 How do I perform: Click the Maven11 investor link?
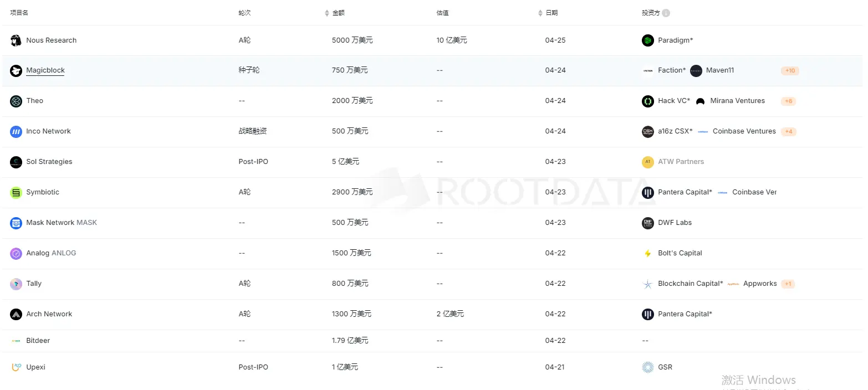pyautogui.click(x=720, y=70)
